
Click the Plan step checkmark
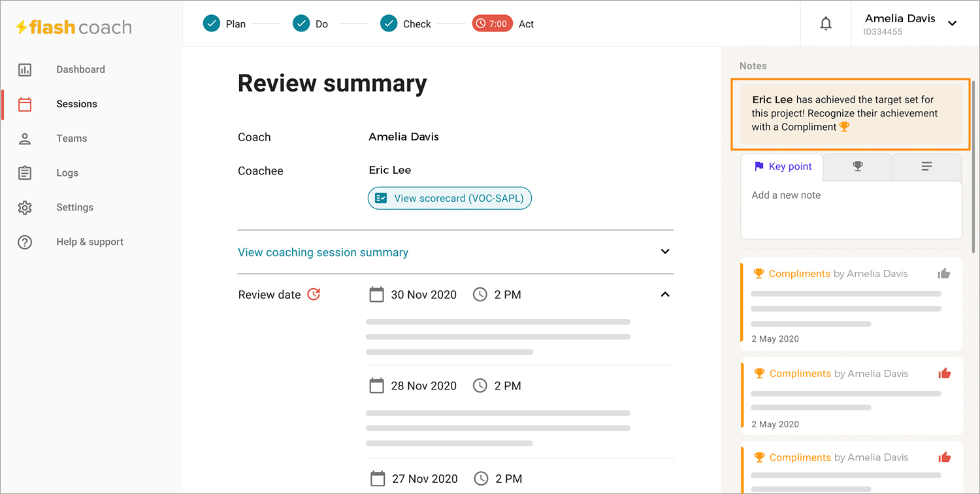[211, 24]
